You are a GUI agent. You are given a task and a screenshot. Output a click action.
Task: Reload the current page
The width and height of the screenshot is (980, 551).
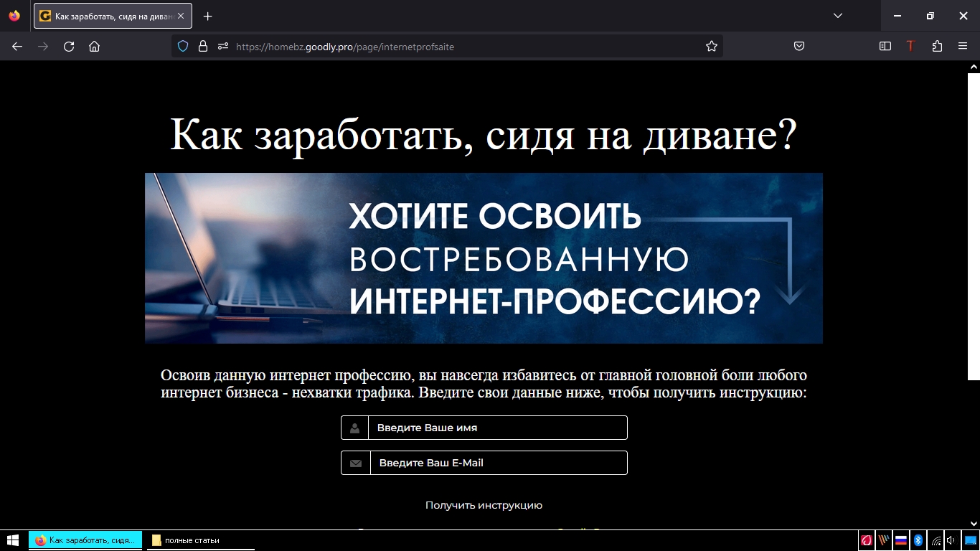pos(69,47)
